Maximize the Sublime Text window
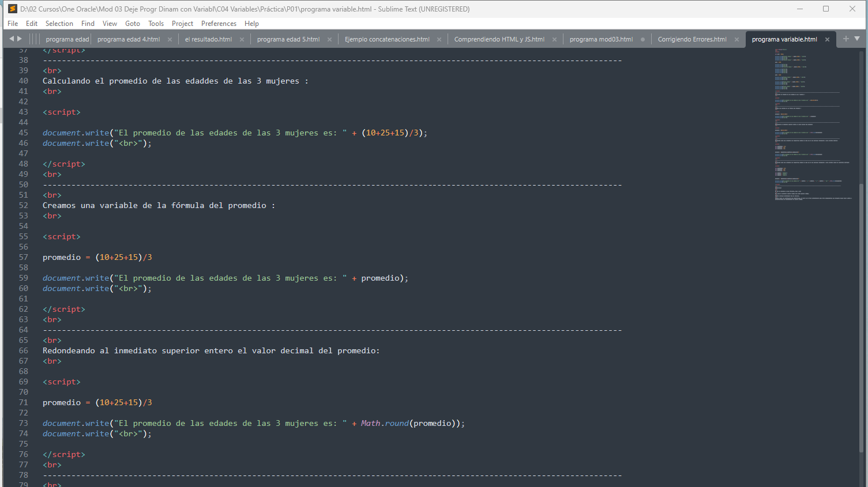Image resolution: width=868 pixels, height=487 pixels. click(826, 9)
